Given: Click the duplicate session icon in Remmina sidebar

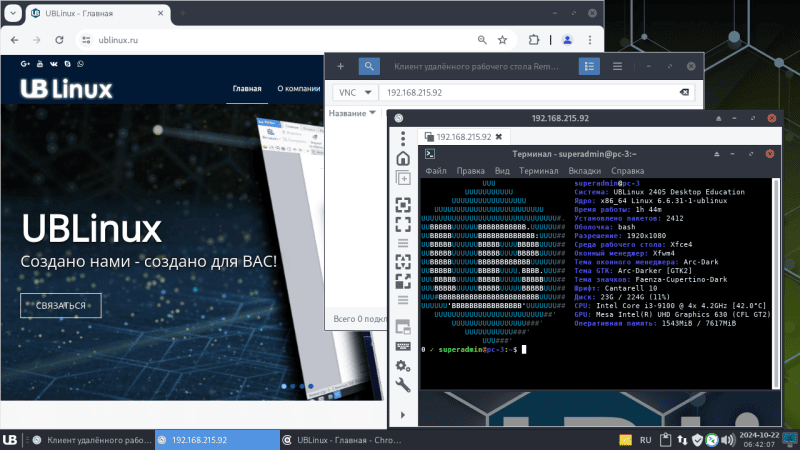Looking at the screenshot, I should pos(403,178).
